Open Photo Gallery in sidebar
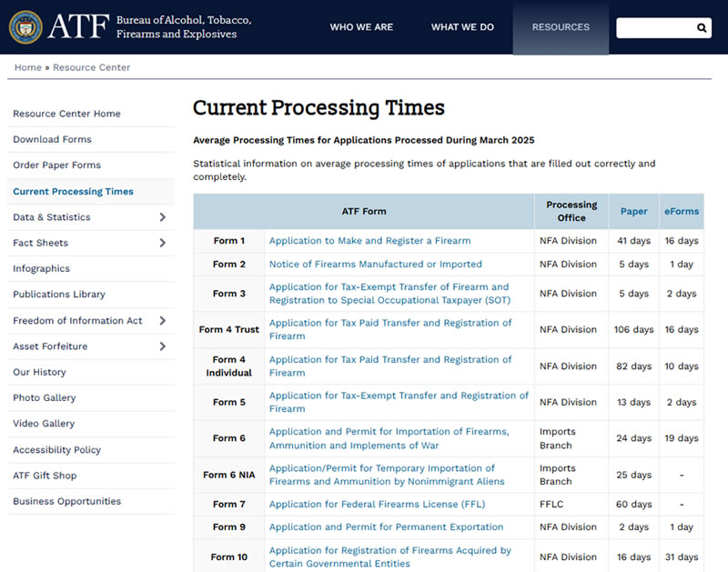728x572 pixels. click(44, 397)
